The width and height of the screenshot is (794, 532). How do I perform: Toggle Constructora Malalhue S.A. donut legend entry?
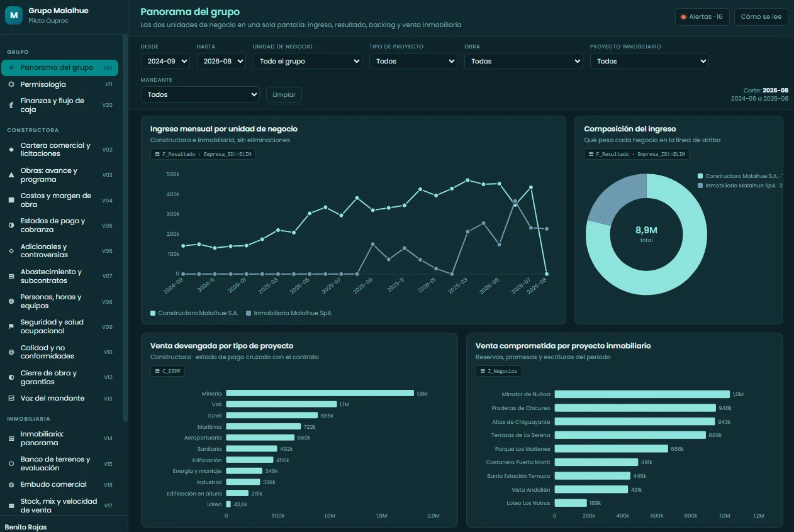coord(740,176)
